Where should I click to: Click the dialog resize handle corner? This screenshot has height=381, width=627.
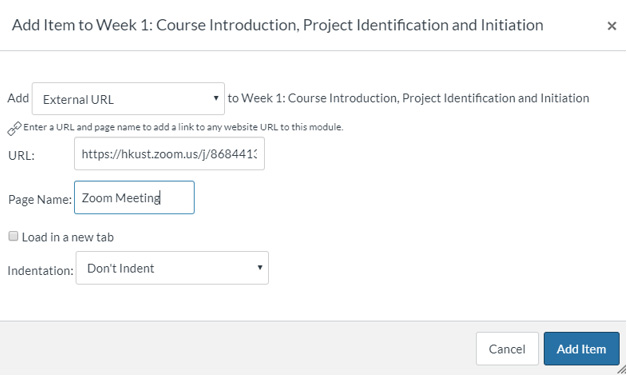coord(621,370)
